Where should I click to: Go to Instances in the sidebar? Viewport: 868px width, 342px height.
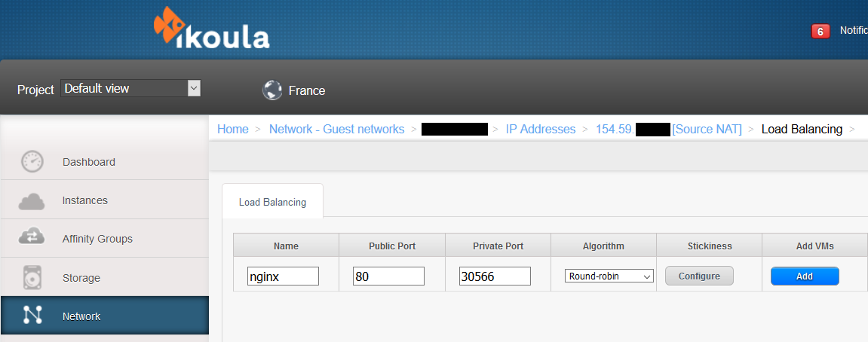pos(105,200)
